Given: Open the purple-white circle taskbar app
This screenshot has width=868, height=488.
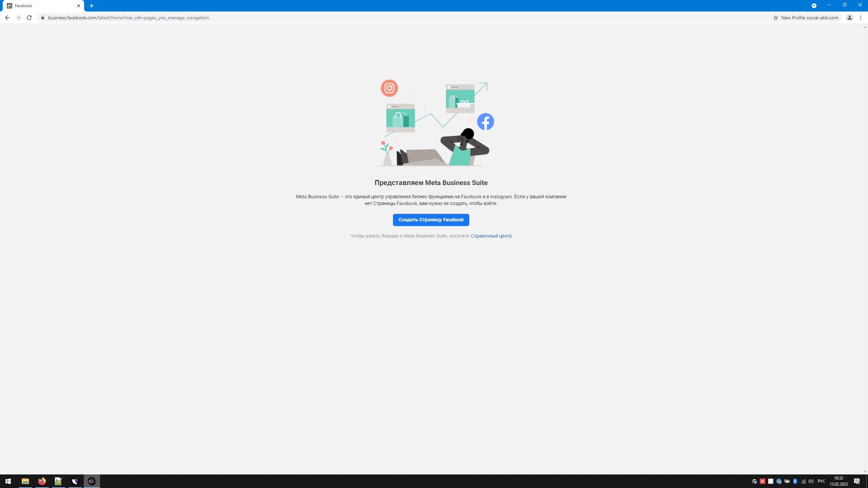Looking at the screenshot, I should (x=75, y=481).
